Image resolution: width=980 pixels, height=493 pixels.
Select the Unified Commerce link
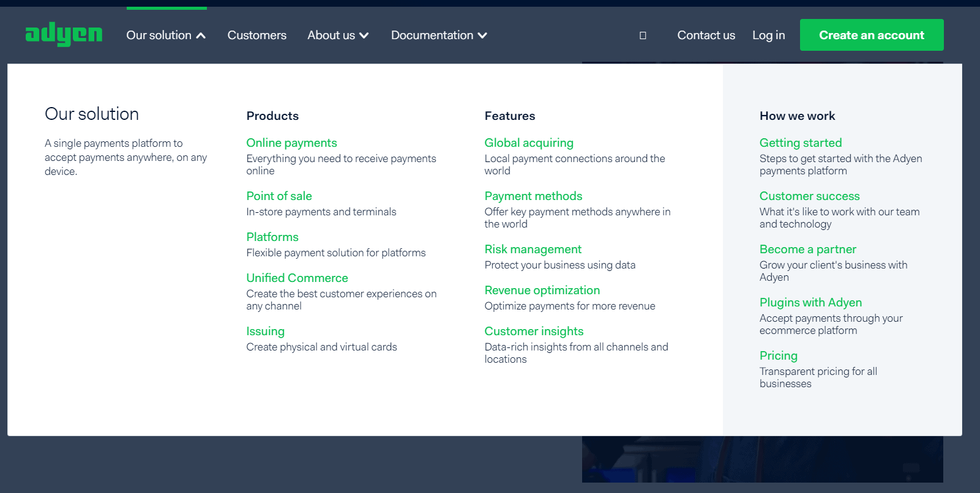297,278
